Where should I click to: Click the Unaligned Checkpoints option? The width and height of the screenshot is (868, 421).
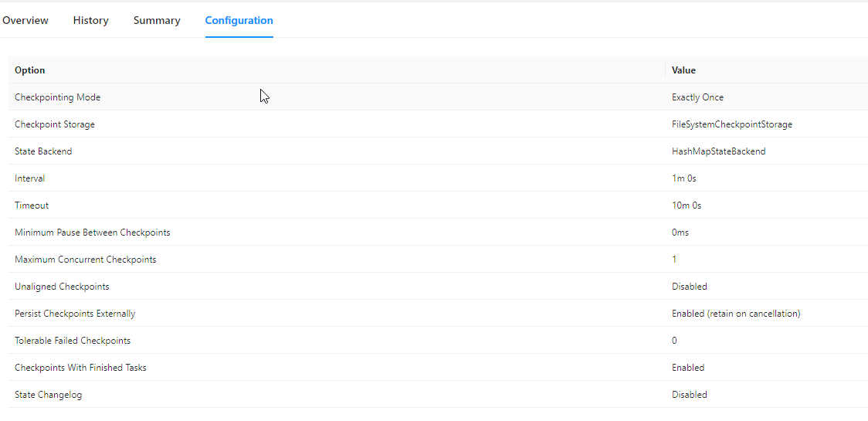point(62,287)
